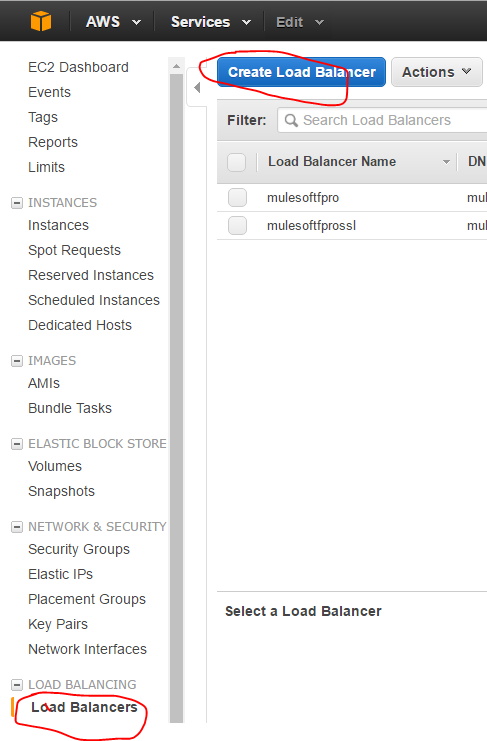The height and width of the screenshot is (741, 487).
Task: Open Tags in the sidebar
Action: tap(43, 117)
